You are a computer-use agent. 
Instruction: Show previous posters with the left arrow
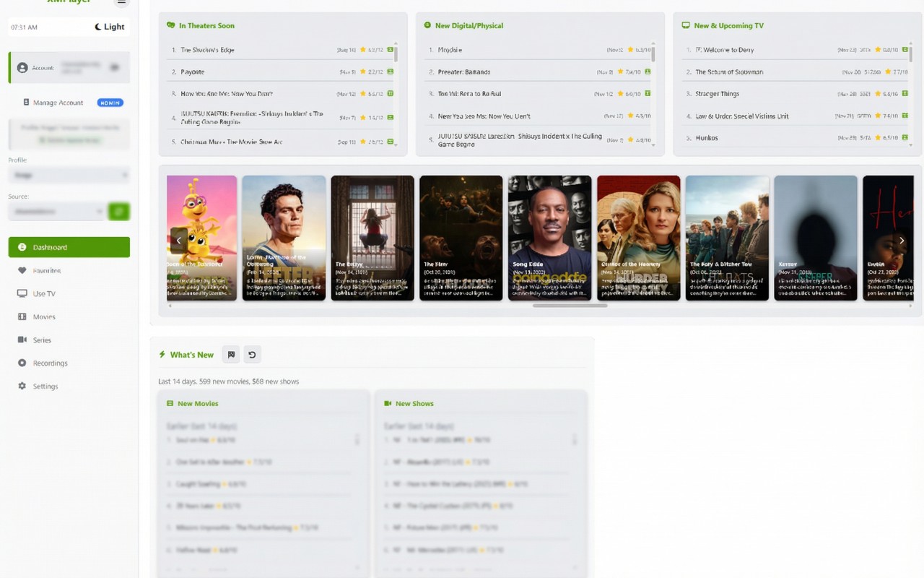179,240
